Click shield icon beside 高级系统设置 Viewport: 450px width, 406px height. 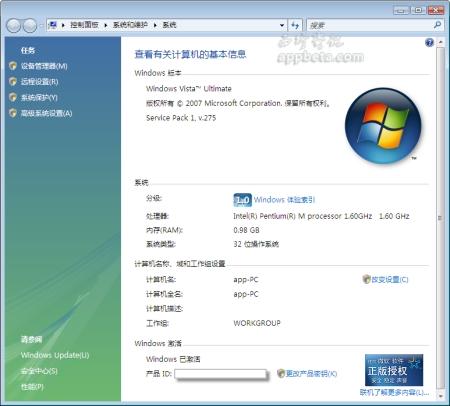coord(13,113)
